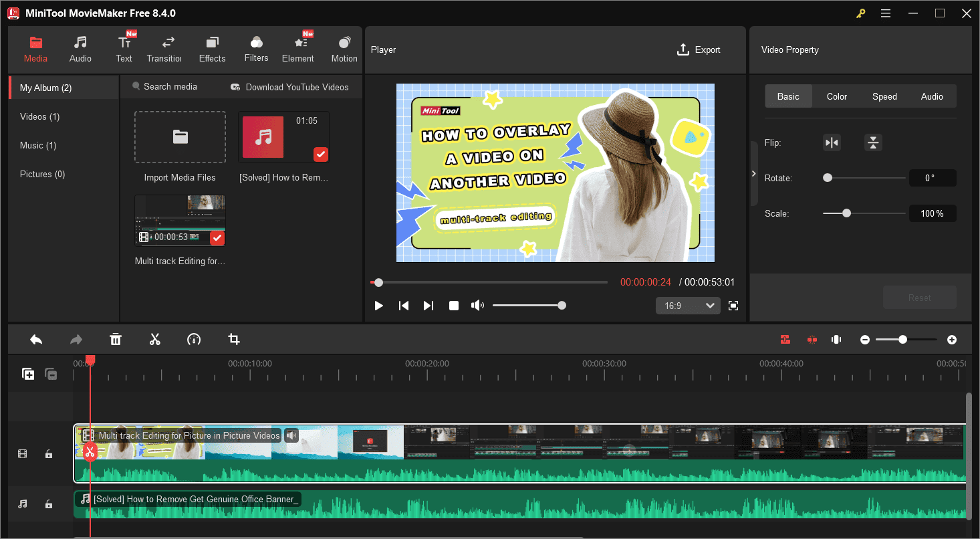Lock the music track

[x=48, y=504]
